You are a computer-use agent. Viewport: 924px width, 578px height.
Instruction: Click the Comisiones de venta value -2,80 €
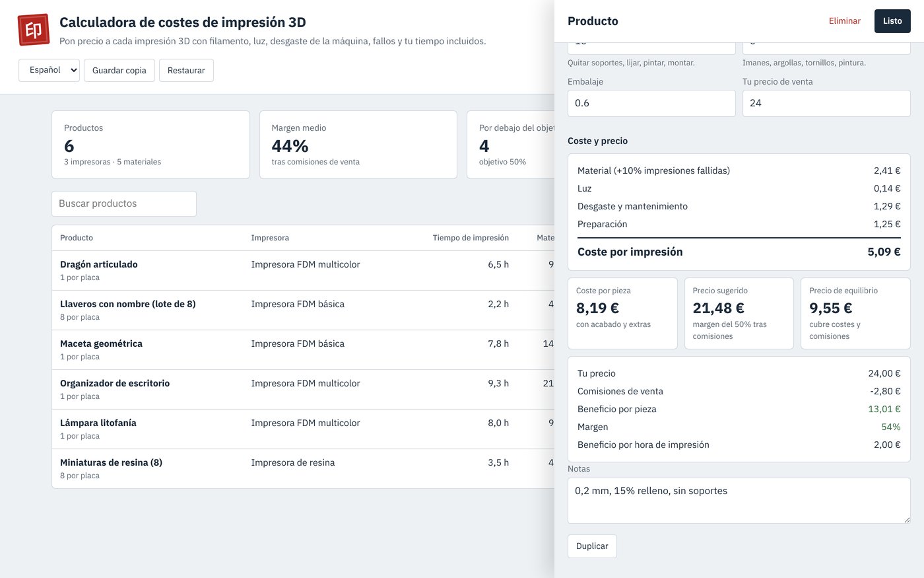point(885,391)
